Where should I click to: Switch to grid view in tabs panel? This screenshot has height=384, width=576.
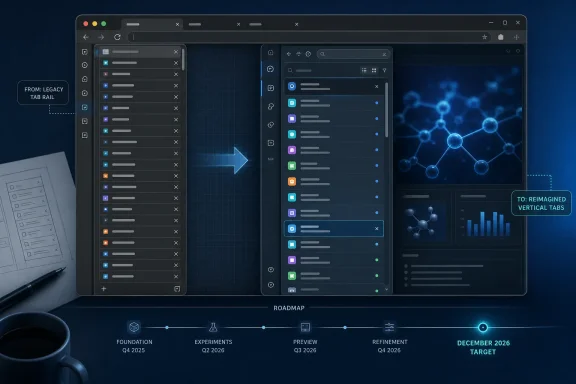click(374, 70)
